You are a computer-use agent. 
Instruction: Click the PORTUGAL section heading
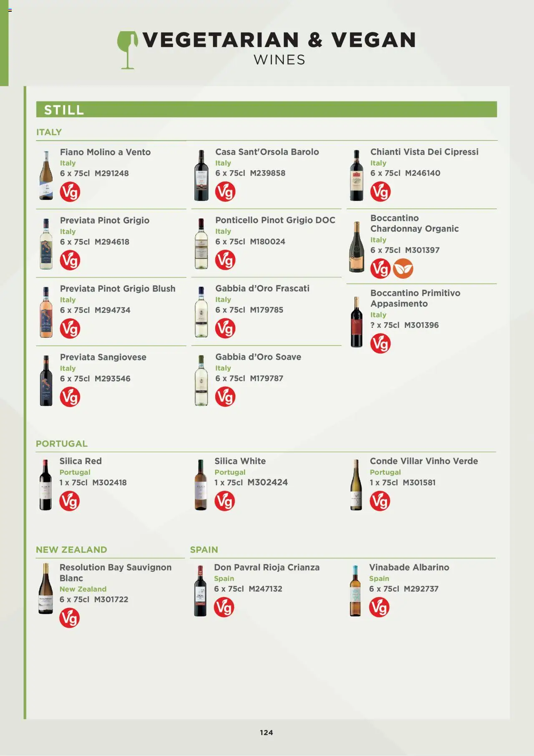(x=62, y=444)
